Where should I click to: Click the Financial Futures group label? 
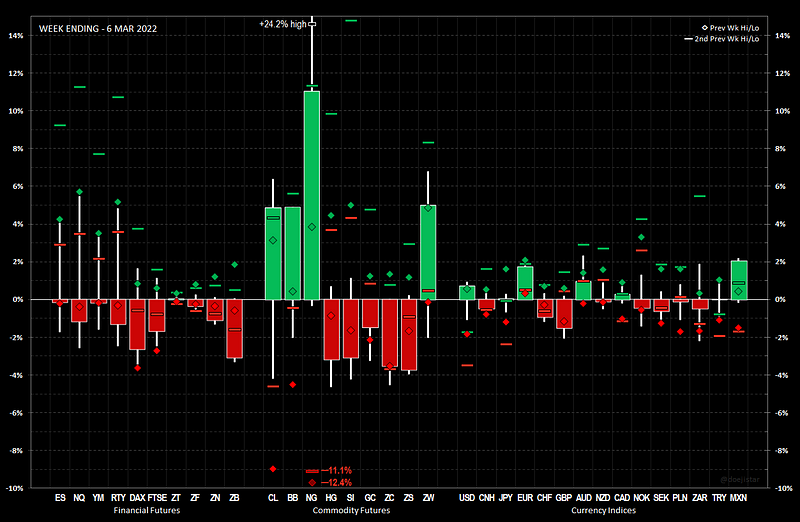[x=146, y=510]
